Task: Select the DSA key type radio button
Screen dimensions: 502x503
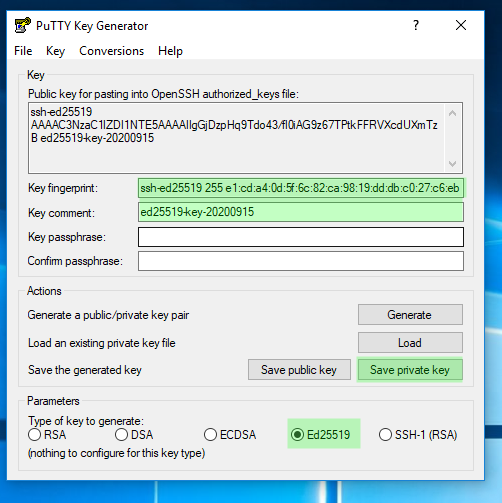Action: coord(134,435)
